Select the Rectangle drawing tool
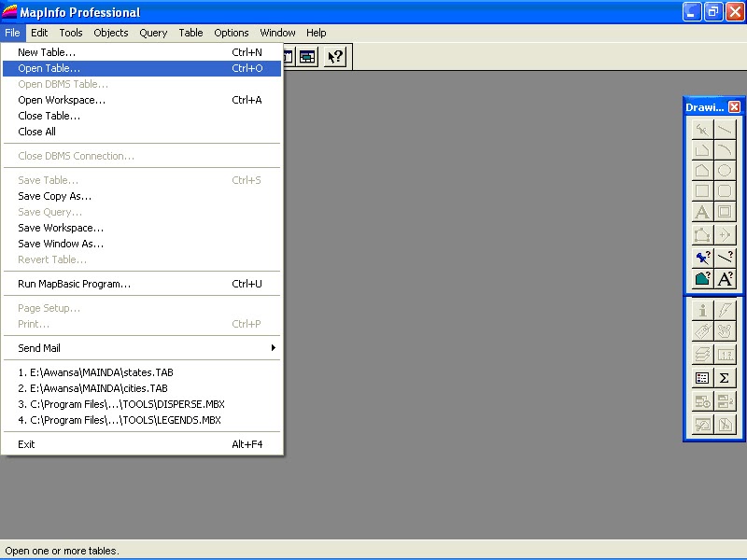Screen dimensions: 747x560 pyautogui.click(x=702, y=191)
